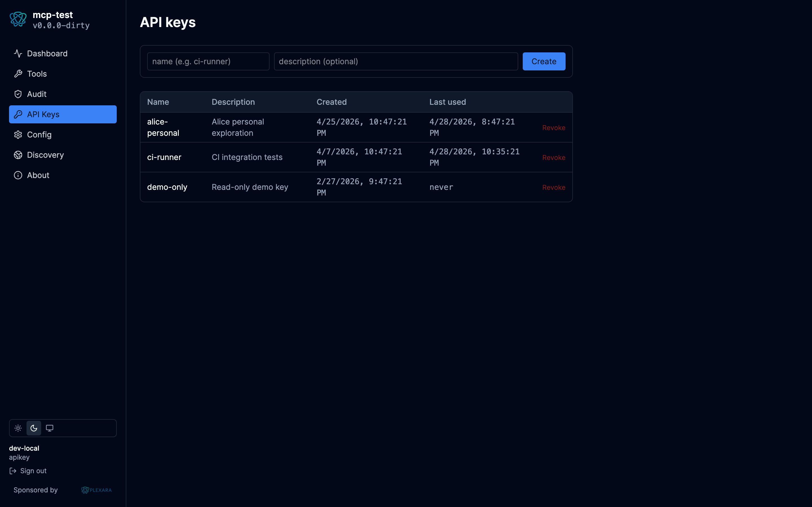
Task: Click the mcp-test logo
Action: (18, 19)
